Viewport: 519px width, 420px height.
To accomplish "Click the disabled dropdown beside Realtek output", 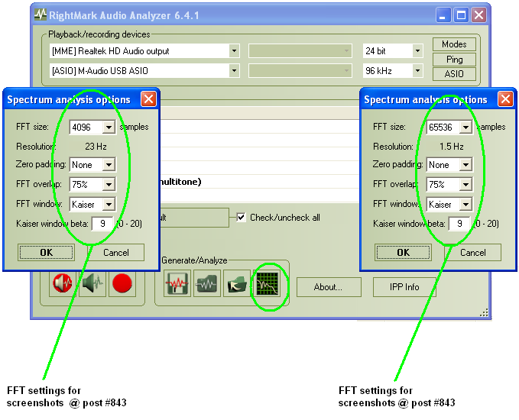I will [x=300, y=51].
